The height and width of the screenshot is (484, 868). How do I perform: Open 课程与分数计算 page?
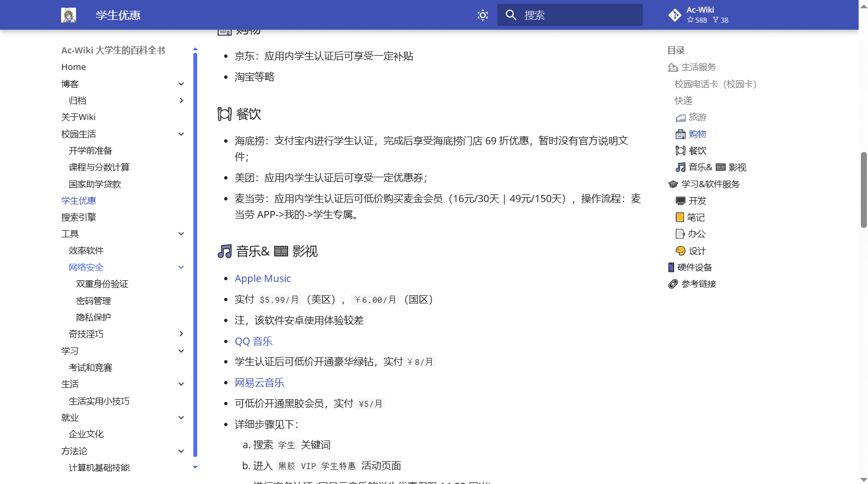coord(99,167)
